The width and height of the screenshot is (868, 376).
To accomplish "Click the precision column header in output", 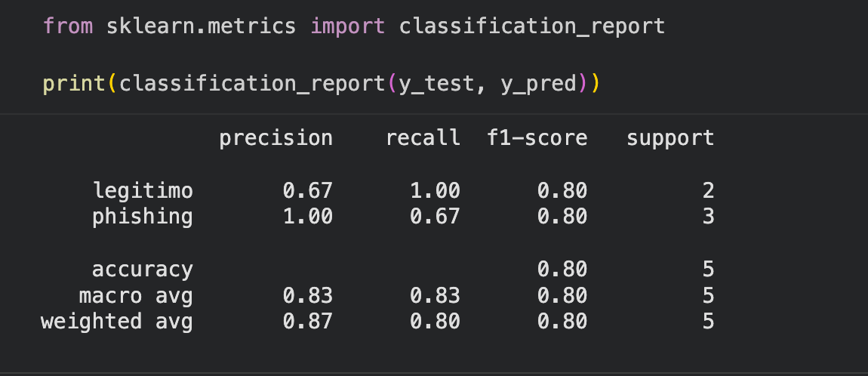I will (275, 138).
